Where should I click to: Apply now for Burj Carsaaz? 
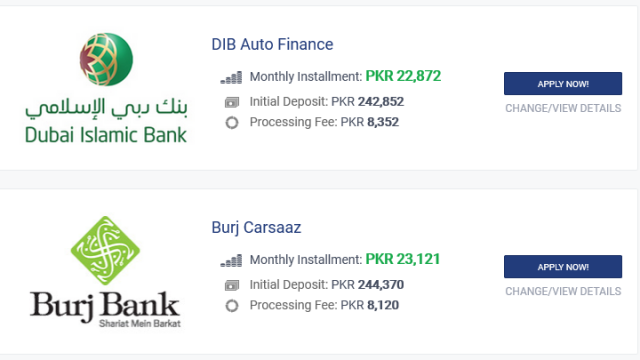tap(563, 267)
